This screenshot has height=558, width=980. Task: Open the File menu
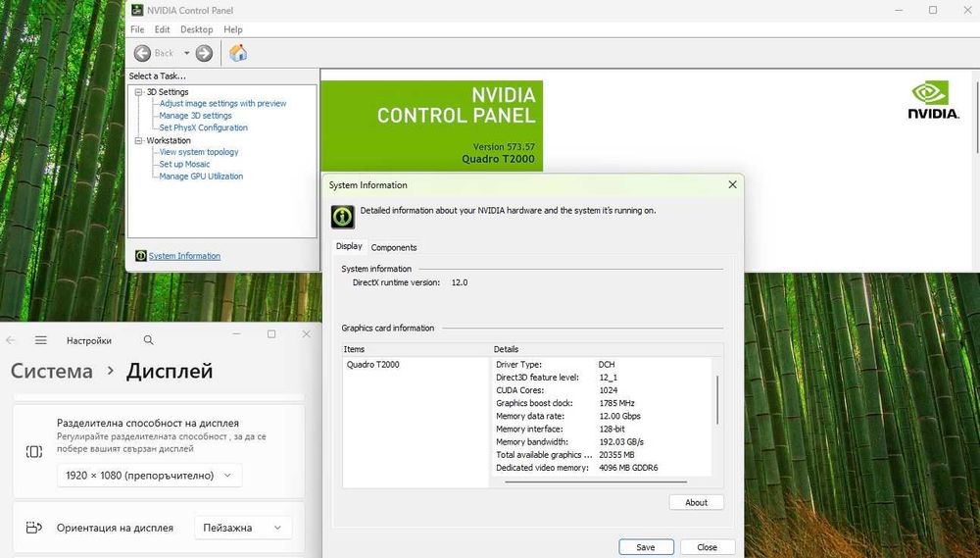[x=137, y=29]
